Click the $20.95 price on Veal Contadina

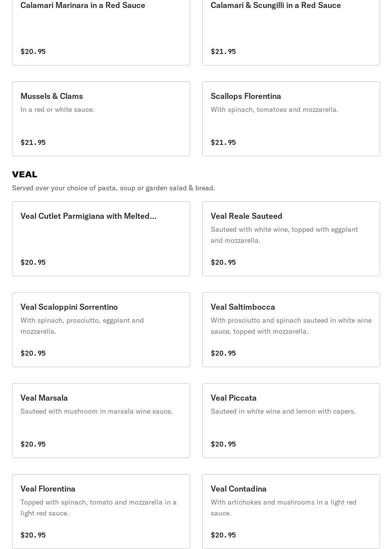[223, 536]
